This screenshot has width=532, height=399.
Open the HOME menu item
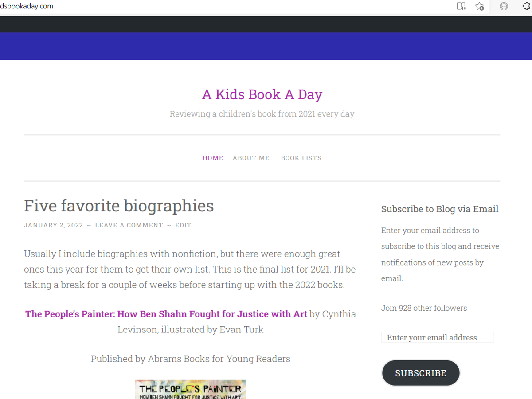[x=213, y=158]
